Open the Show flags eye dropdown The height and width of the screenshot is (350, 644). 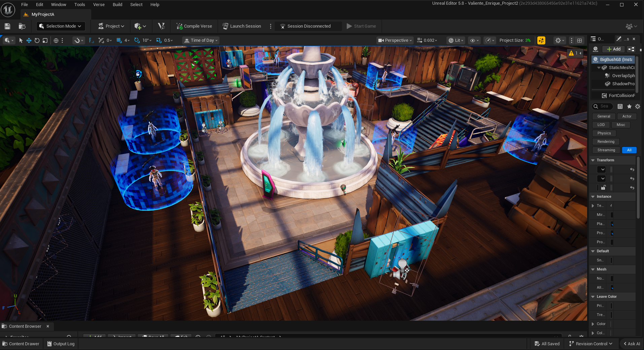point(474,40)
